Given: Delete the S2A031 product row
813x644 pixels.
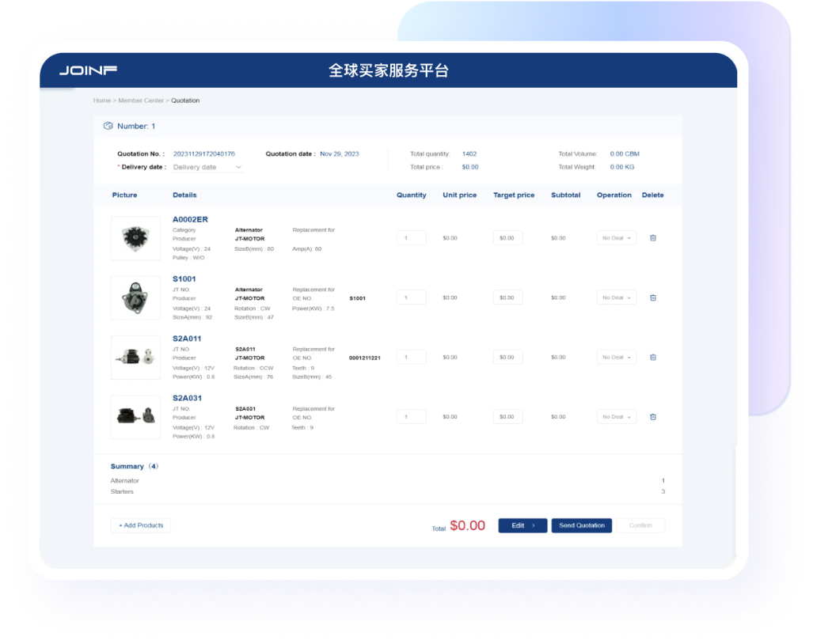Looking at the screenshot, I should click(x=652, y=416).
